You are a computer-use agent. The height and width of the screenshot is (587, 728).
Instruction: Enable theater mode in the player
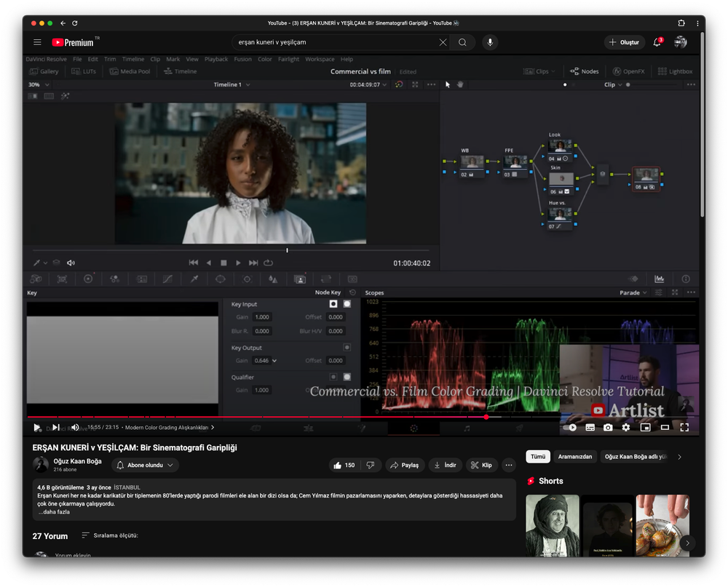pos(665,428)
